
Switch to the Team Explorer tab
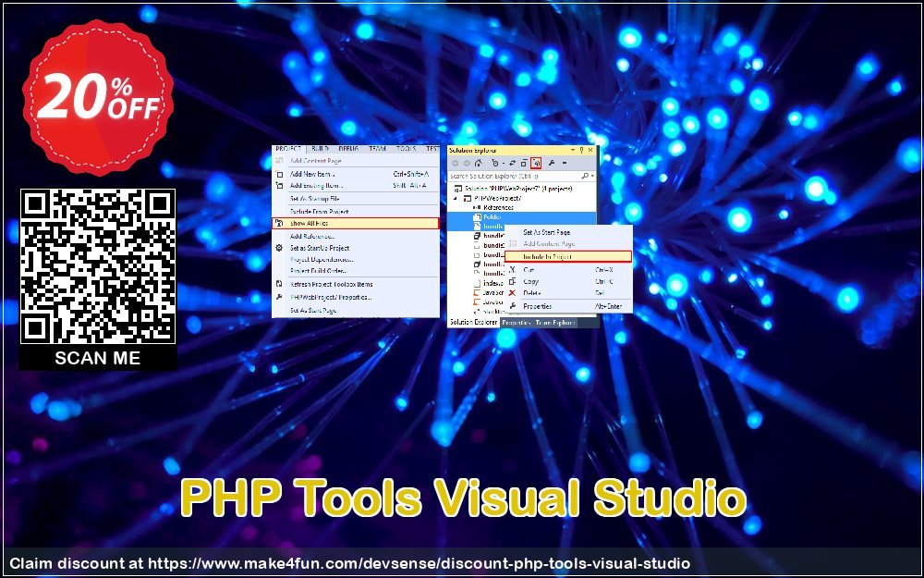coord(555,323)
